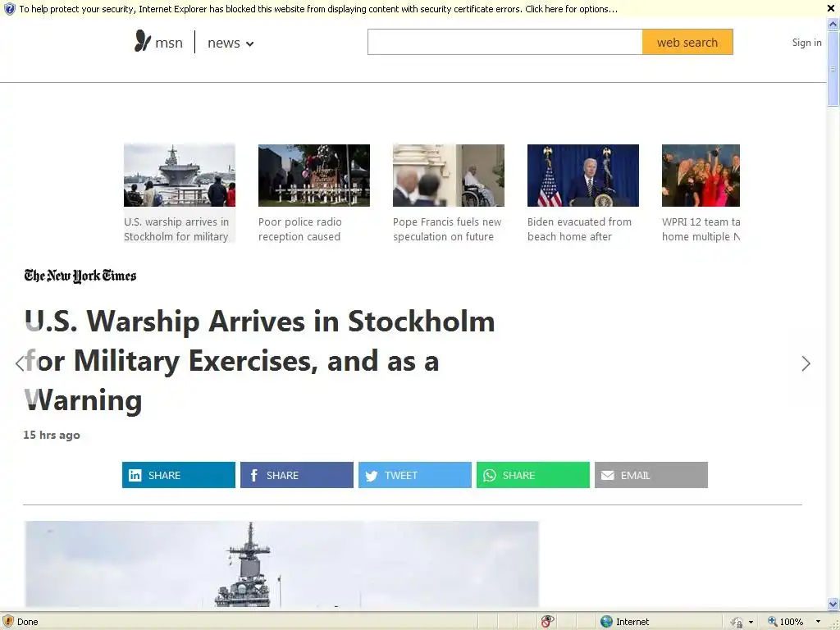840x630 pixels.
Task: Click the security shield icon in information bar
Action: point(9,8)
